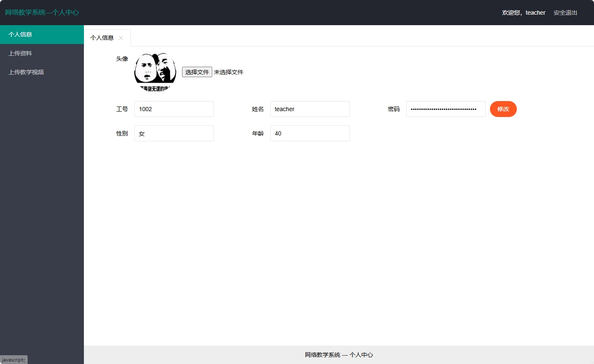594x364 pixels.
Task: Open the 上传教学视频 sidebar item
Action: [26, 72]
